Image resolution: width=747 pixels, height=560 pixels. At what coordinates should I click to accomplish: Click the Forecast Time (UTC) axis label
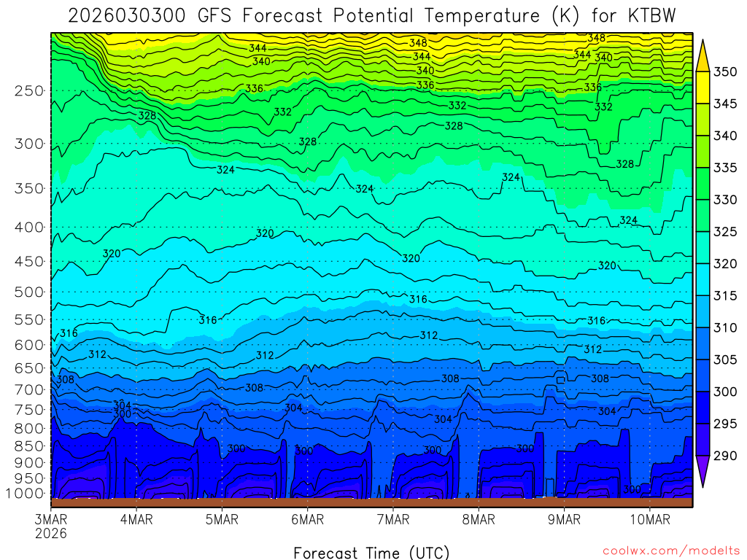(x=371, y=553)
